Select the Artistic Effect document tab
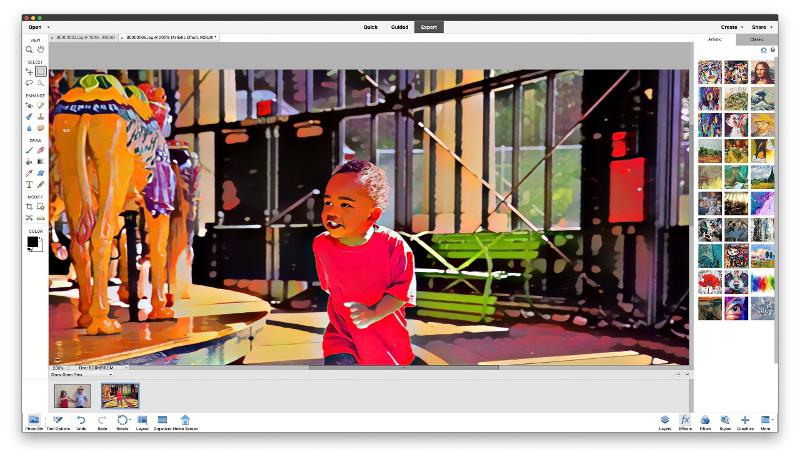Screen dimensions: 800x460 170,37
